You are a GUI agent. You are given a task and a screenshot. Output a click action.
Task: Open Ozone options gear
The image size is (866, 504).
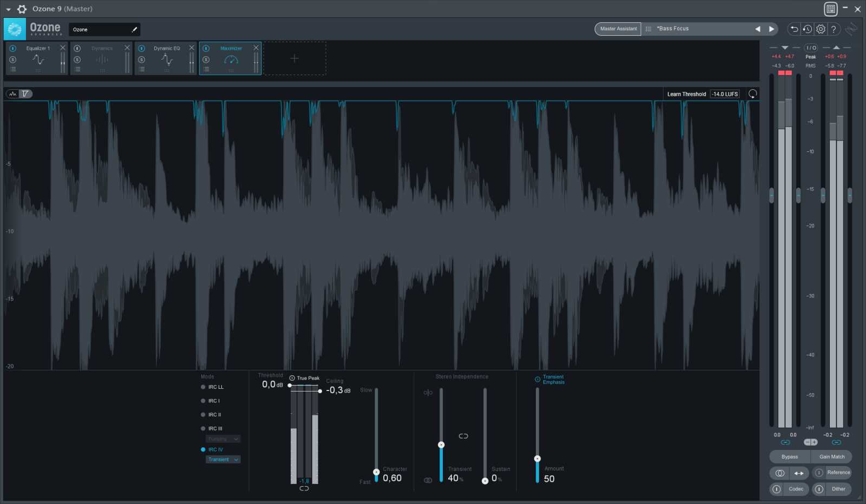[821, 29]
